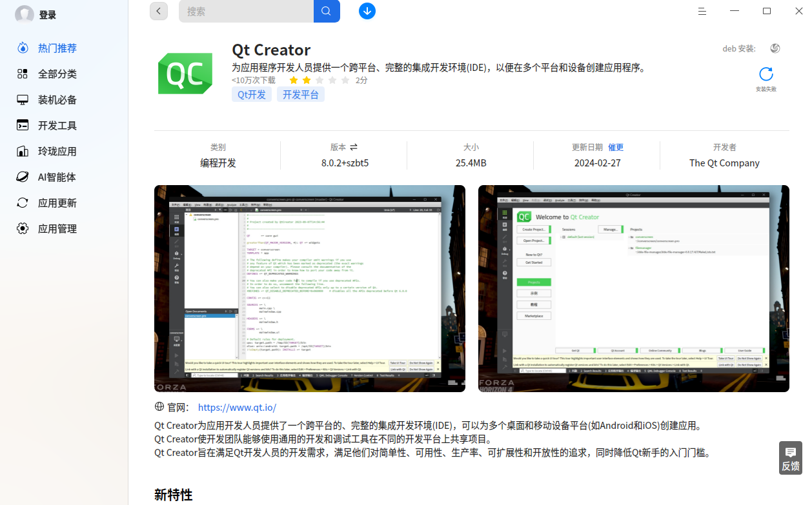Screen dimensions: 812x505
Task: Click the second rating star
Action: coord(307,81)
